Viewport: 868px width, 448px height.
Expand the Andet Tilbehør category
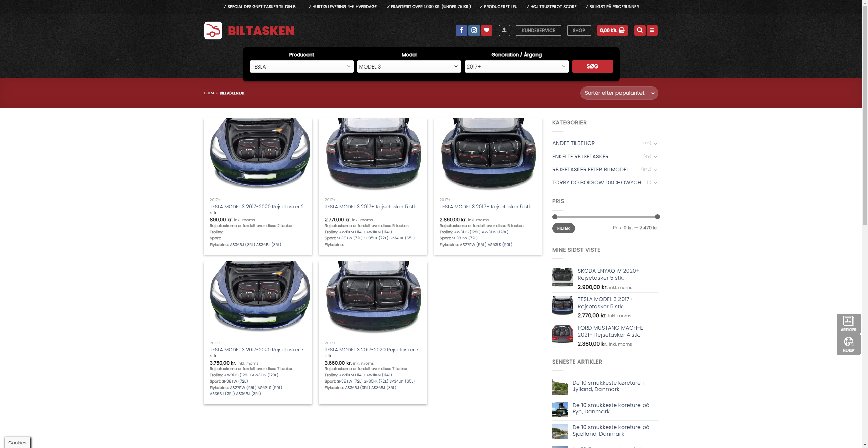655,143
